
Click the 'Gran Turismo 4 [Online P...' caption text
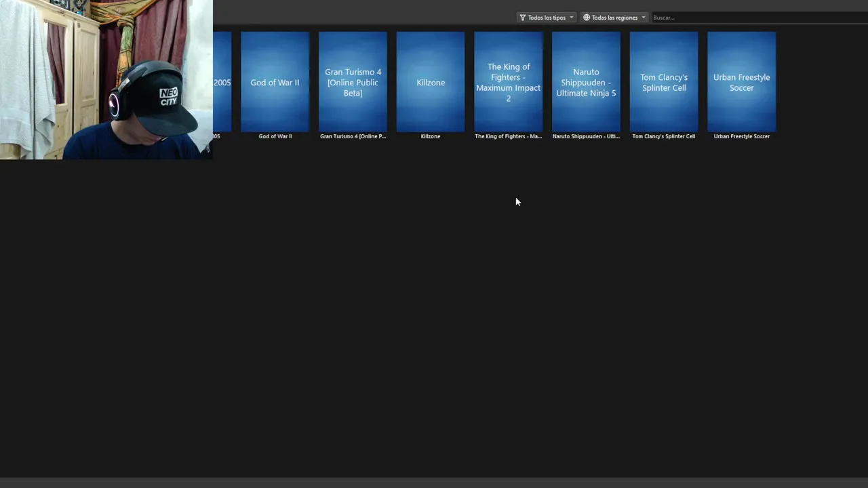(x=353, y=136)
